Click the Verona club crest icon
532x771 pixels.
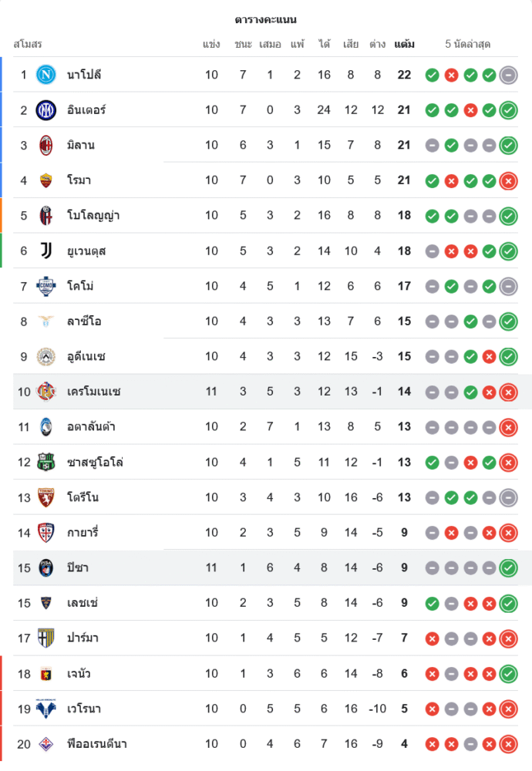[x=46, y=709]
